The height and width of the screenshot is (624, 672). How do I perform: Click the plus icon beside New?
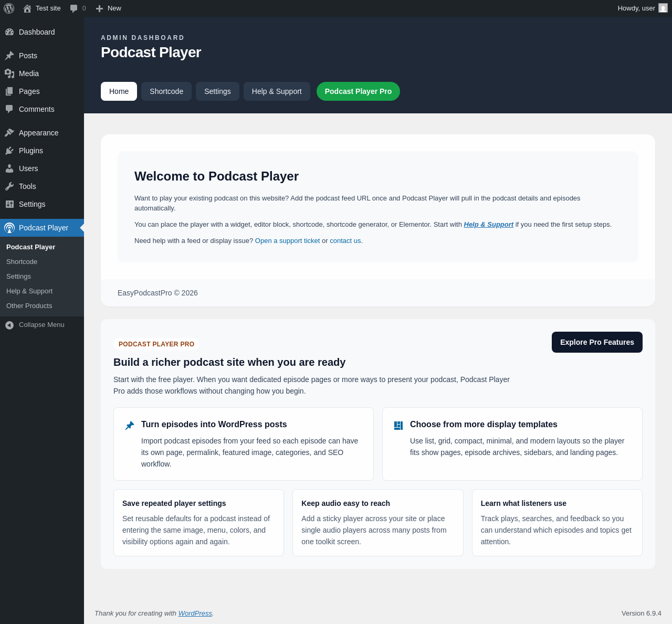pos(99,8)
